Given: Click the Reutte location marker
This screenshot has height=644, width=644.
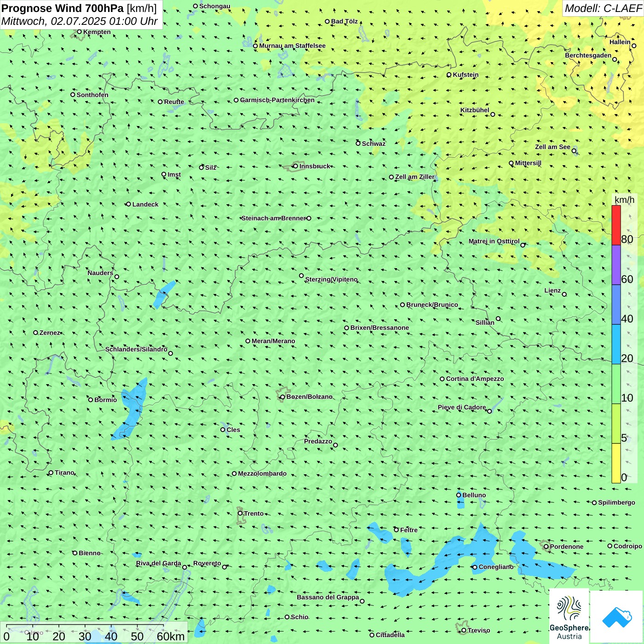Looking at the screenshot, I should coord(160,102).
